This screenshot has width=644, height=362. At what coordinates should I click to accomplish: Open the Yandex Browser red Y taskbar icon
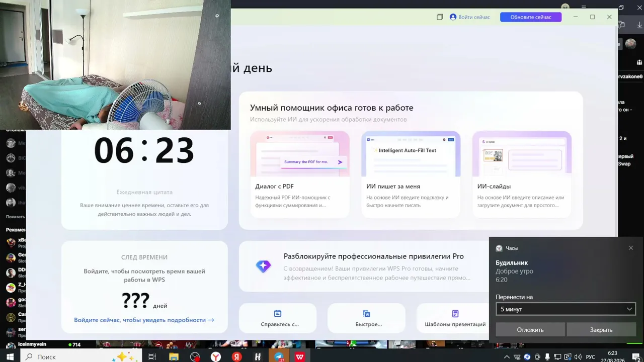click(216, 356)
